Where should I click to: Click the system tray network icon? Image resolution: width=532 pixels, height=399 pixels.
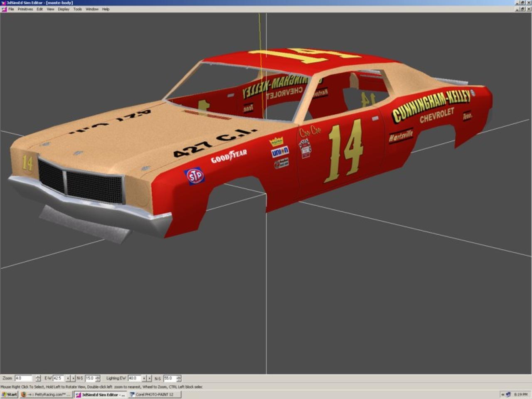tap(508, 394)
